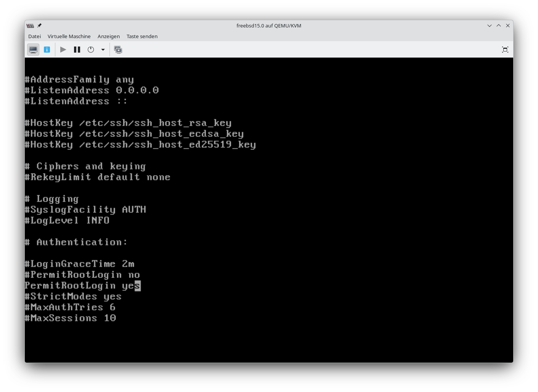538x392 pixels.
Task: Click the highlighted cursor after PermitRootLogin yes
Action: [x=138, y=286]
